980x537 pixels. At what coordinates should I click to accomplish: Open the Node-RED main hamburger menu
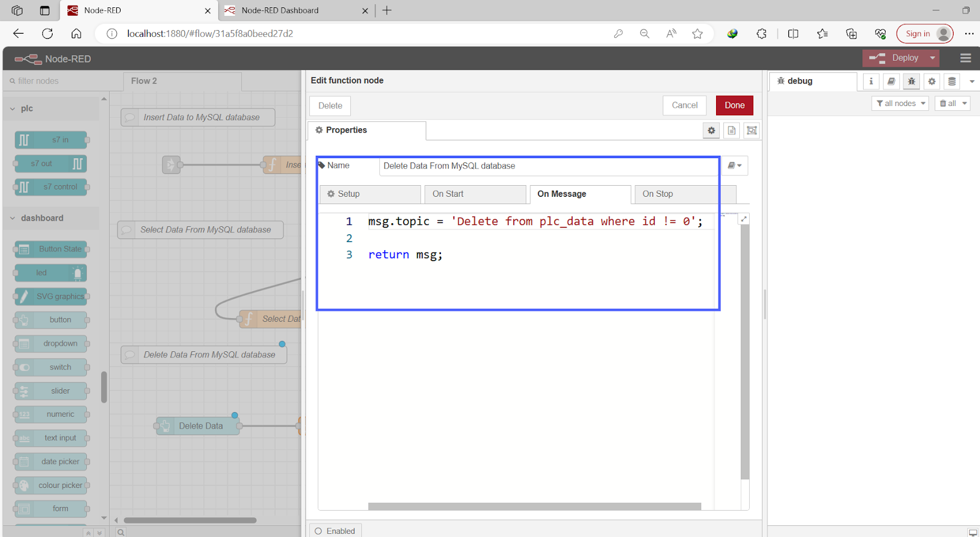966,58
